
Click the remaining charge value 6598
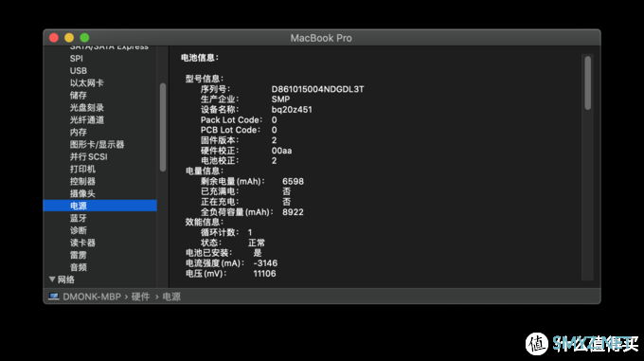[293, 182]
